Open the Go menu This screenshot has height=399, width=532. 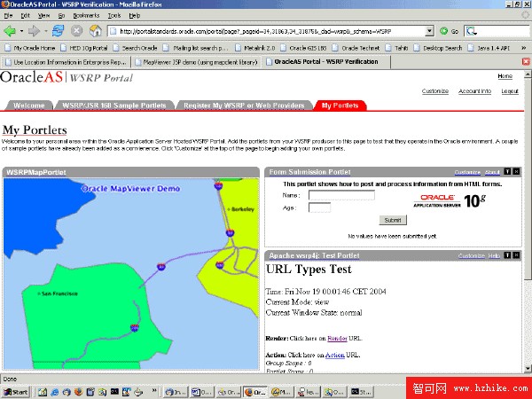(61, 16)
